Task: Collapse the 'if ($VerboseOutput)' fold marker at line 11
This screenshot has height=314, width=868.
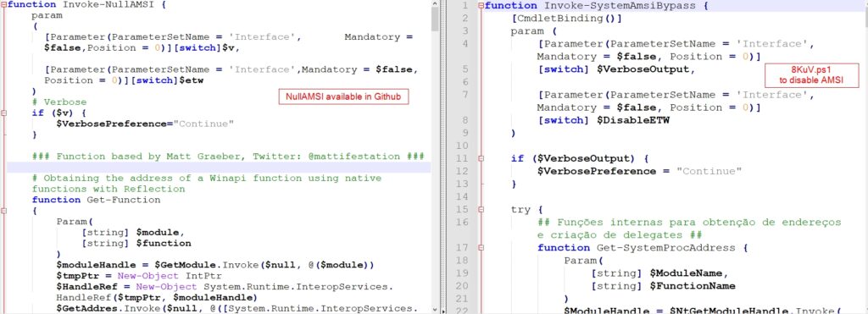Action: tap(481, 158)
